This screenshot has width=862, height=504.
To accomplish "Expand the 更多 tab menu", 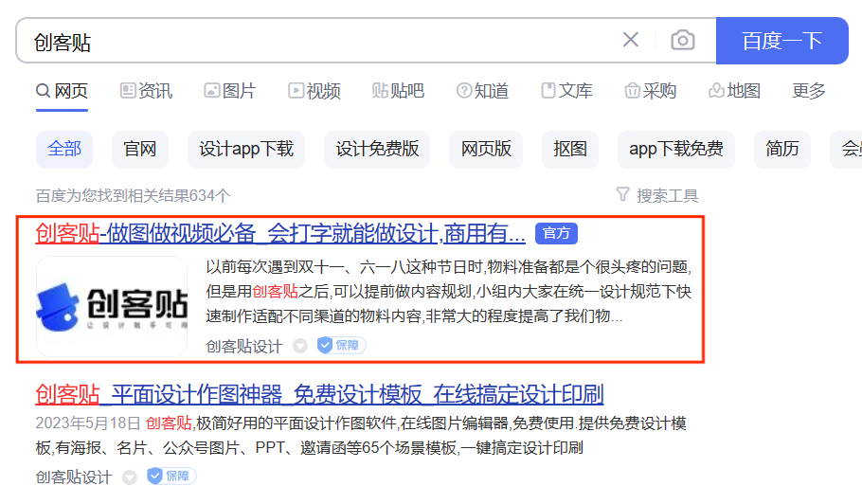I will pyautogui.click(x=809, y=91).
